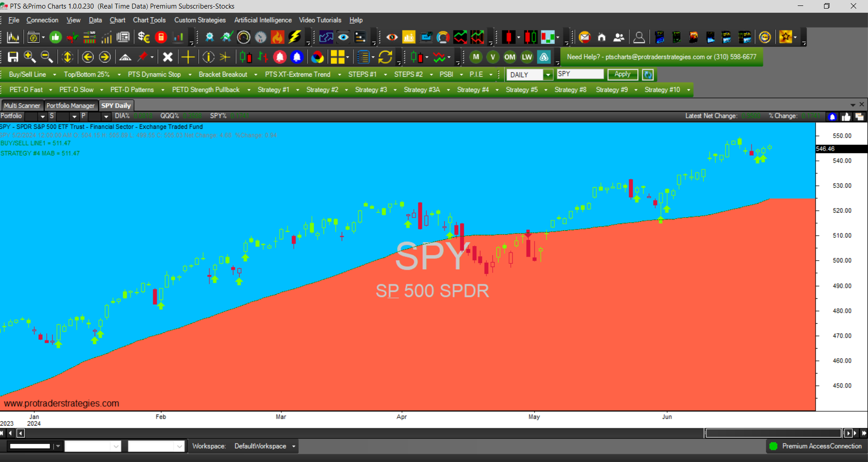Open the yellow grid layout dropdown arrow

coord(348,57)
